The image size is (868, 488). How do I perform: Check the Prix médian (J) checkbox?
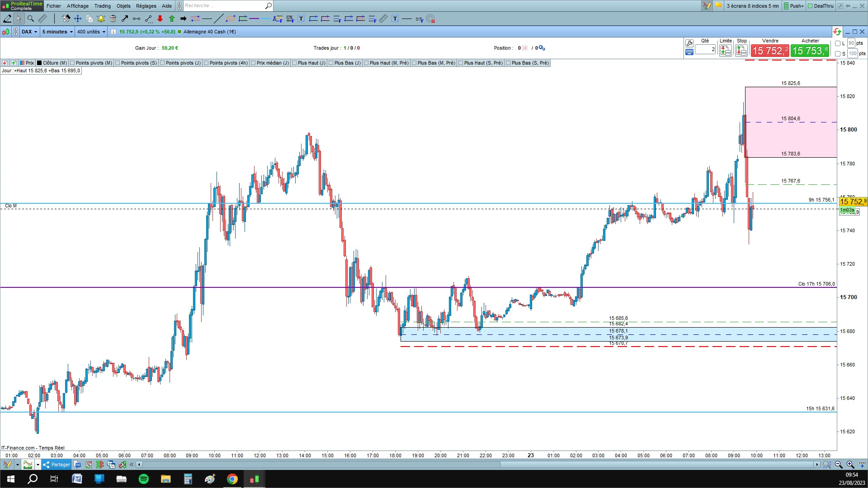click(253, 63)
